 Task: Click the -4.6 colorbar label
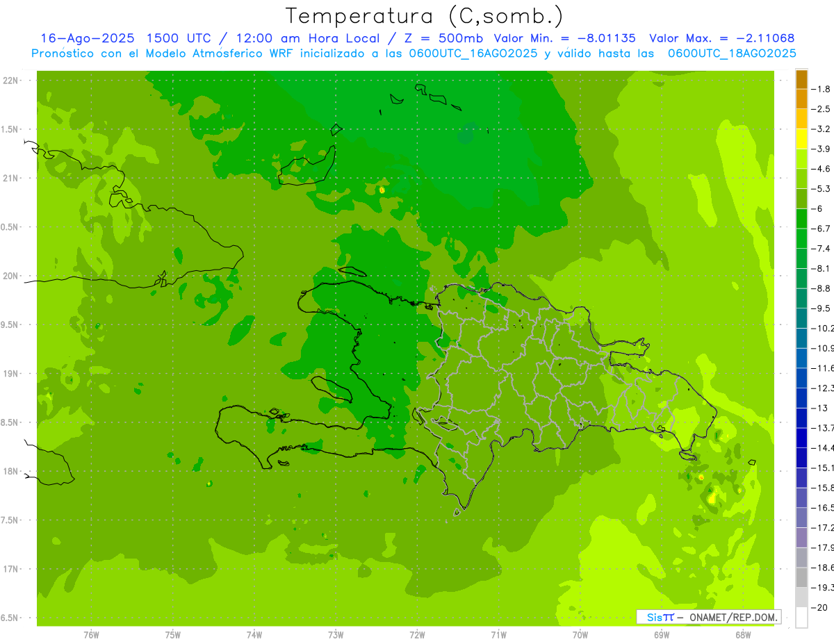(821, 169)
